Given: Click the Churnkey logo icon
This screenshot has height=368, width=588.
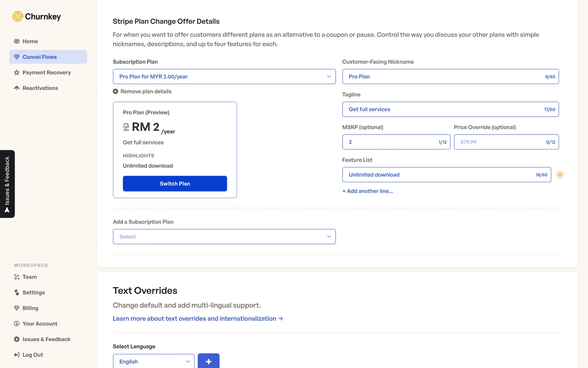Looking at the screenshot, I should point(18,17).
